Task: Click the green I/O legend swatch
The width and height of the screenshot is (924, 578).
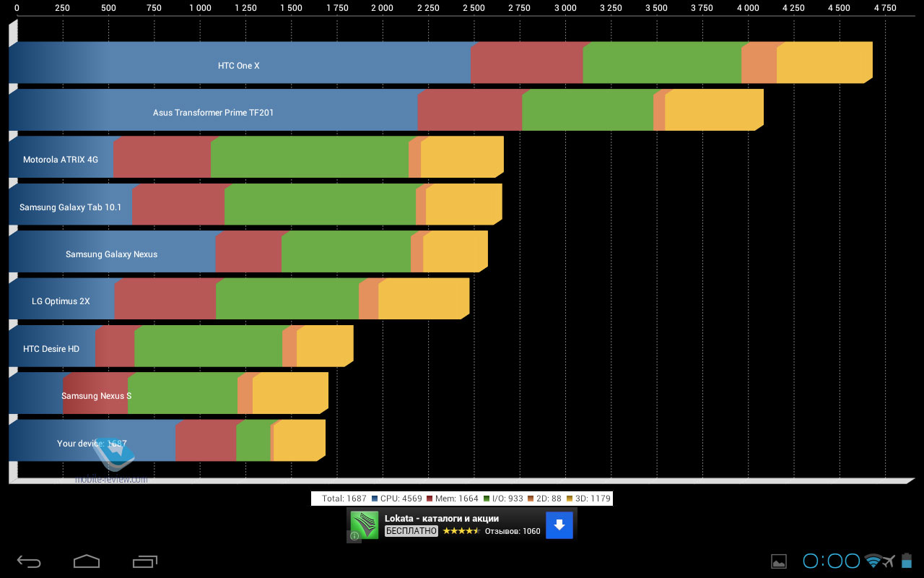Action: click(x=487, y=499)
